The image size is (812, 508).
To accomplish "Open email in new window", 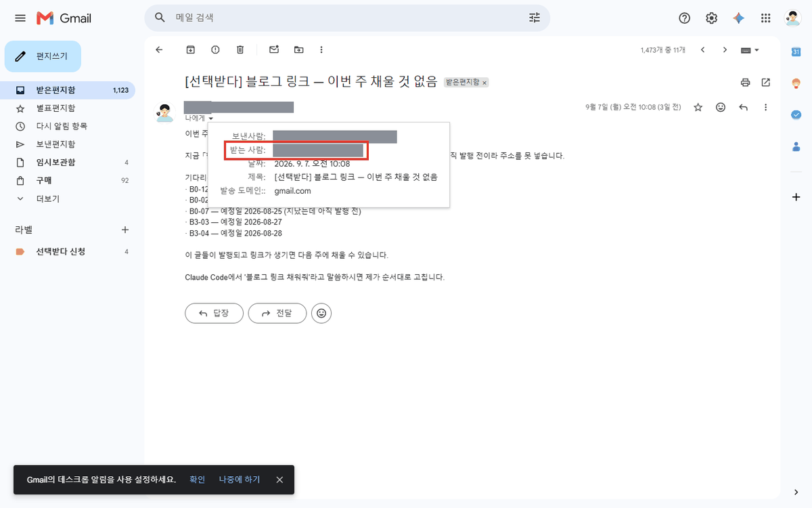I will click(766, 83).
